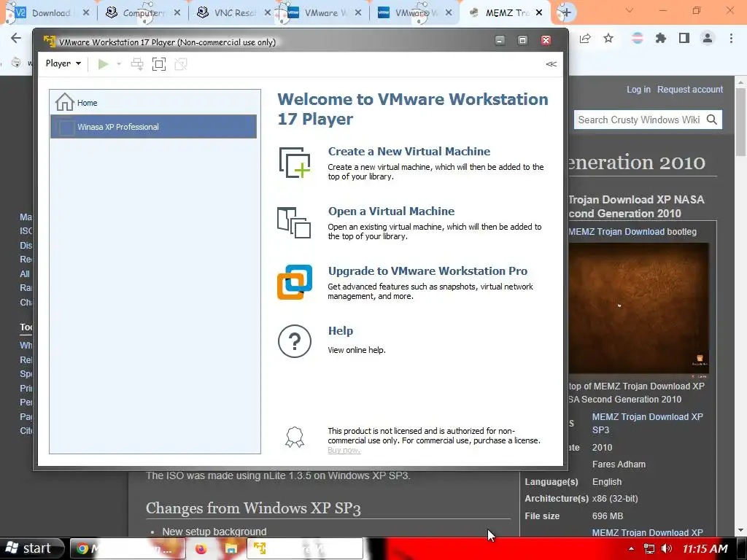Collapse the library with double-chevron icon
The width and height of the screenshot is (747, 560).
(x=551, y=64)
